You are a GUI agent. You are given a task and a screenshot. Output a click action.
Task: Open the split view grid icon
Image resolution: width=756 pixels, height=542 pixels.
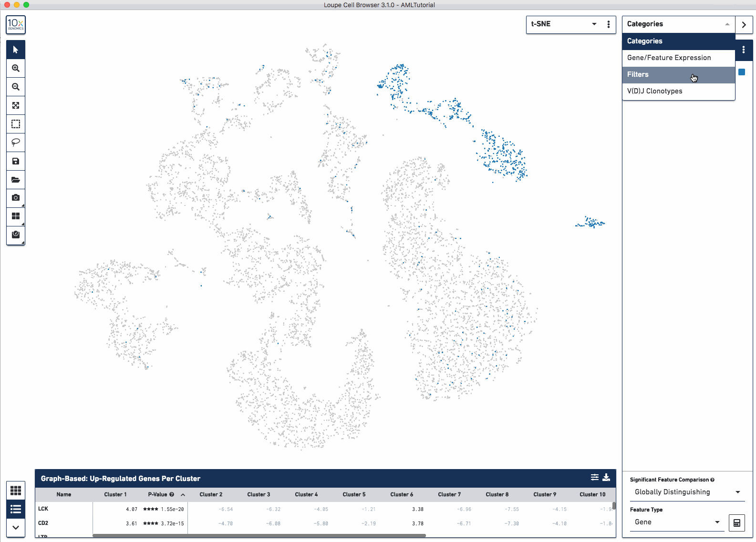[16, 216]
